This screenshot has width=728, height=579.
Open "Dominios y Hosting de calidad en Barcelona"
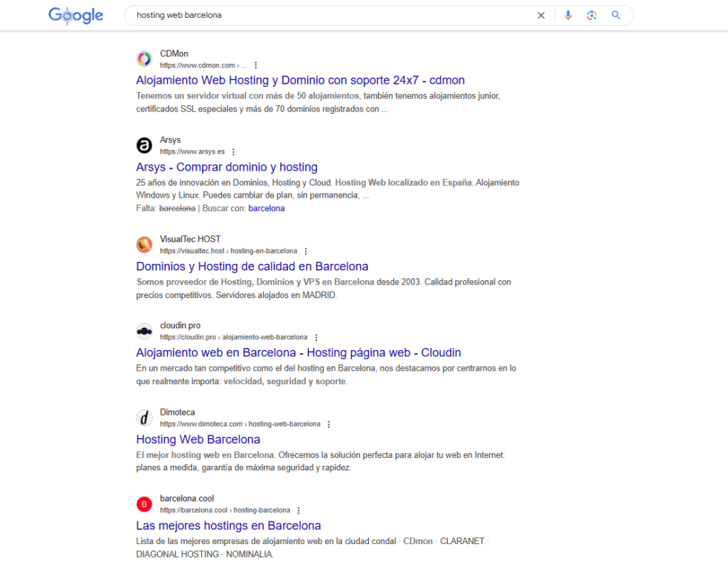pos(252,267)
